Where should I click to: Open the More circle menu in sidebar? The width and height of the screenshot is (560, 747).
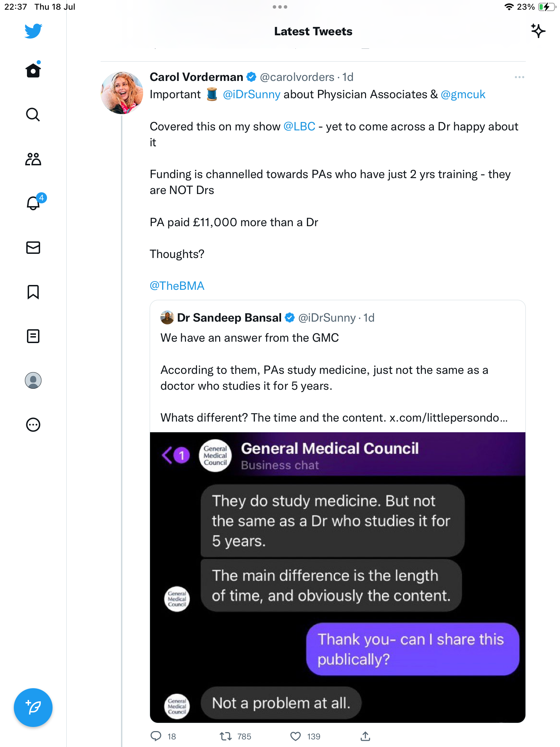[33, 425]
